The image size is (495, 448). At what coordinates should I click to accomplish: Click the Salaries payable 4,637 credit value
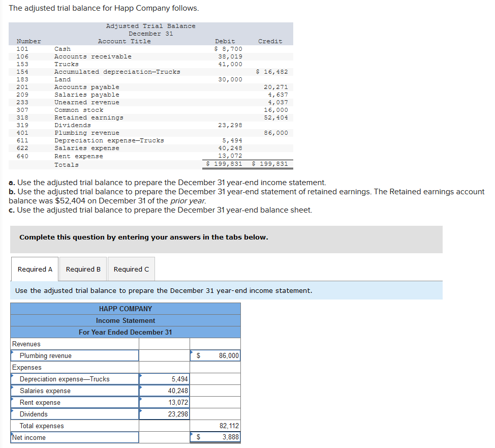[x=278, y=95]
